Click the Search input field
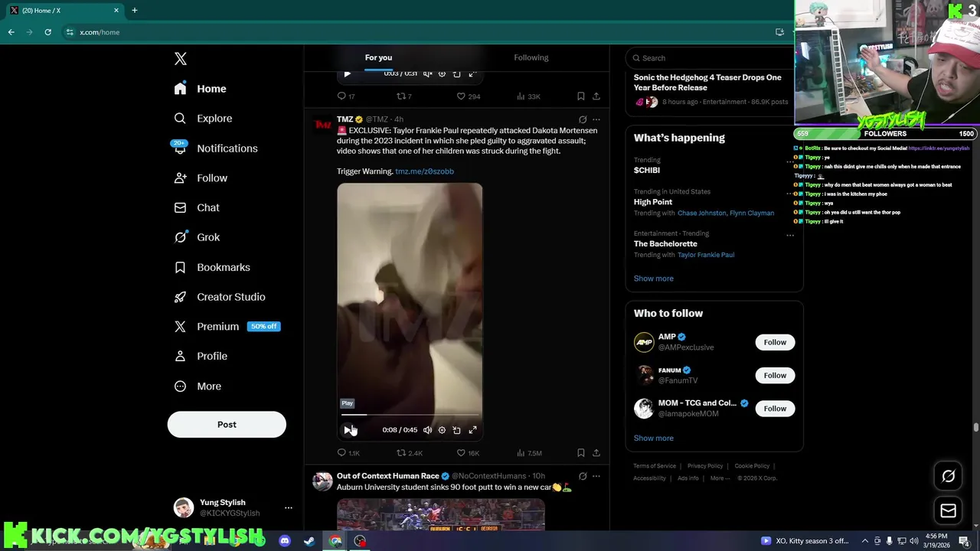This screenshot has height=551, width=980. pyautogui.click(x=712, y=58)
